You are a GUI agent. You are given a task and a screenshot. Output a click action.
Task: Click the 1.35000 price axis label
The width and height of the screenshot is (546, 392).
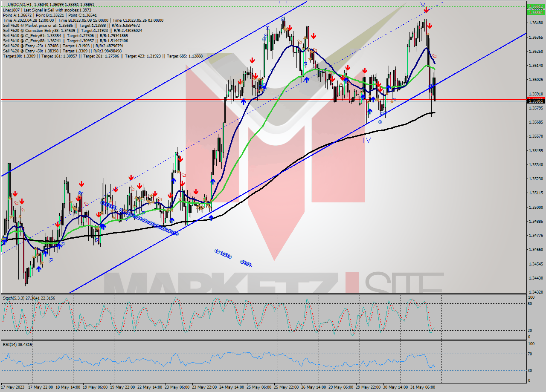pos(536,207)
